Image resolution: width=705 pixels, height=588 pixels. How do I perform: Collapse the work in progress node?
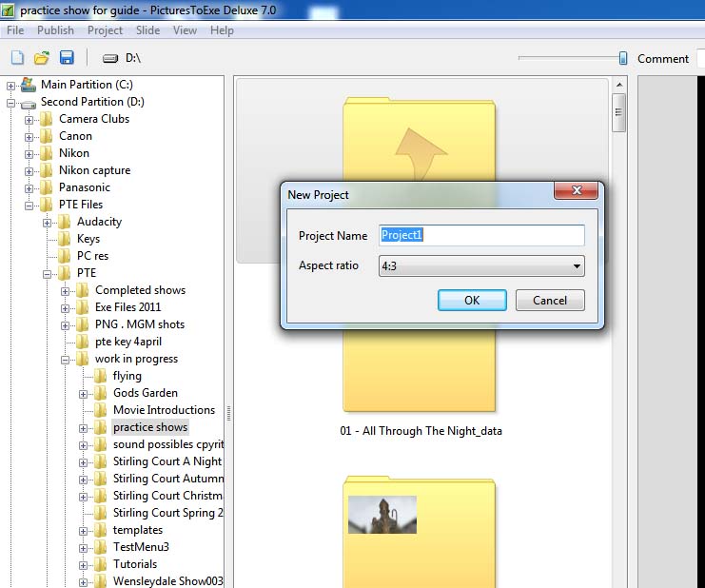click(x=65, y=360)
